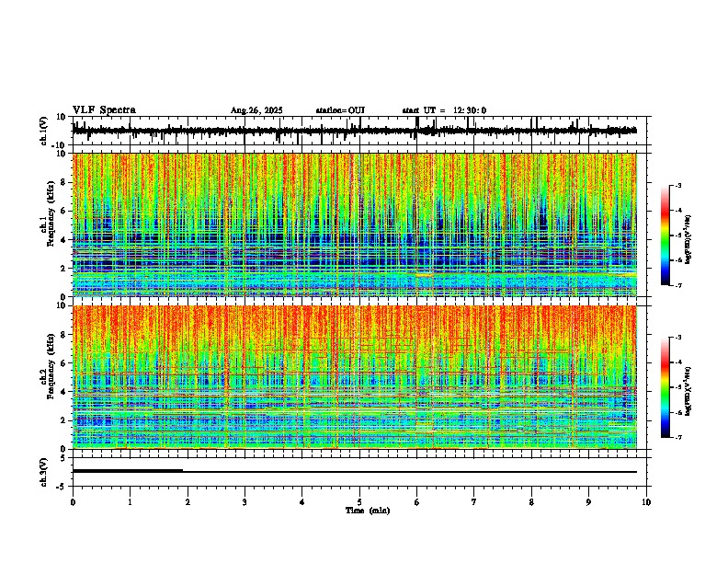Click the log(PSD) label beside ch.2 colorbar
Screen dimensions: 728x563
tap(688, 392)
